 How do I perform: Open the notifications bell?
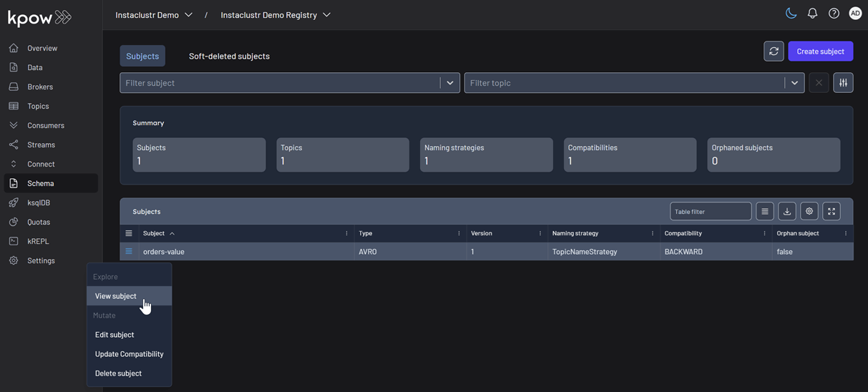pos(812,14)
